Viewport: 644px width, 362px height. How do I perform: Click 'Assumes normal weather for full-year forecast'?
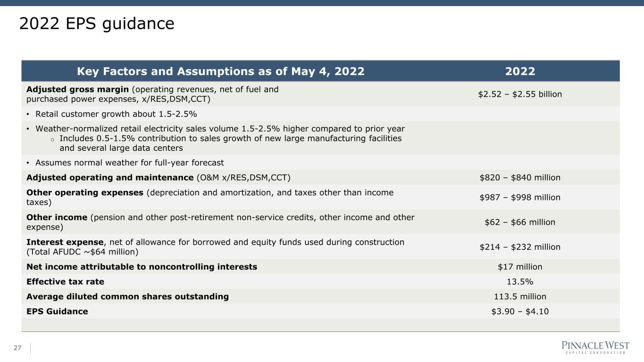[125, 163]
